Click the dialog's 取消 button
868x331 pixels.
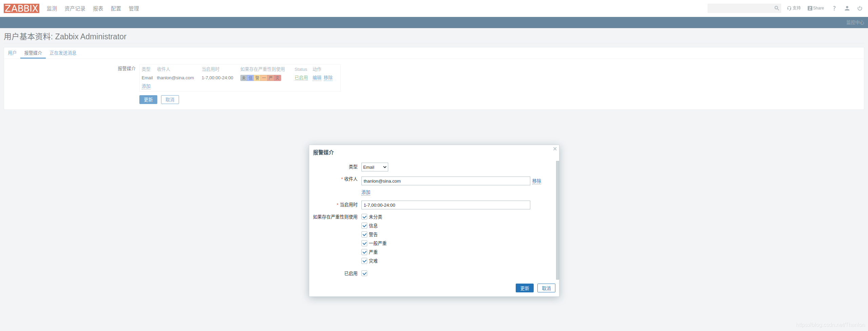point(546,288)
